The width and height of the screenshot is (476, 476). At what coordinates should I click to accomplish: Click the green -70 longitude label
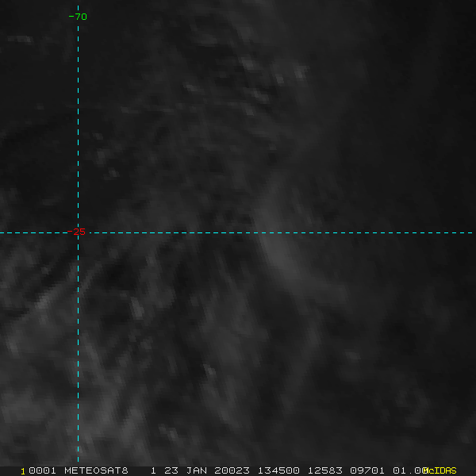[78, 17]
